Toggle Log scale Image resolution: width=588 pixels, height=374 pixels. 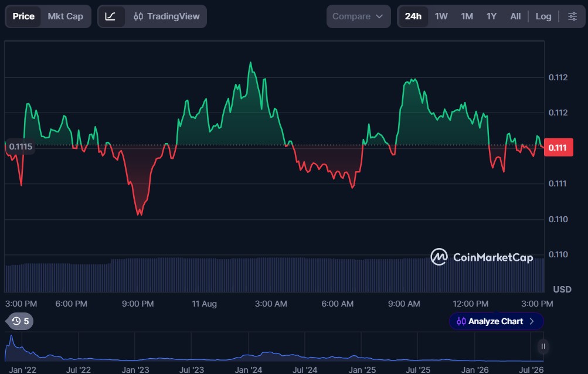coord(543,16)
